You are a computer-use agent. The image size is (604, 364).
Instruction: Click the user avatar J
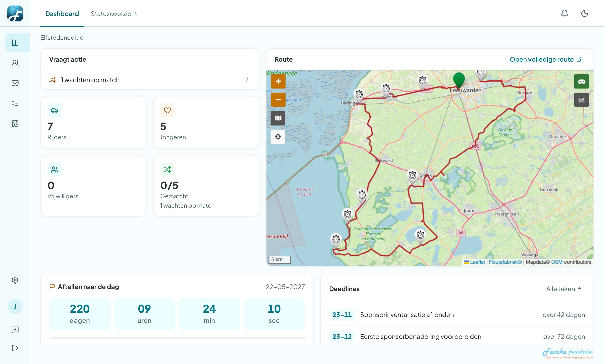(15, 306)
